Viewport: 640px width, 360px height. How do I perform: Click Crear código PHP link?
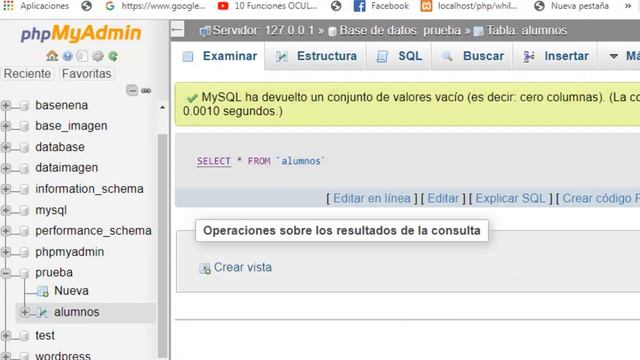click(601, 198)
